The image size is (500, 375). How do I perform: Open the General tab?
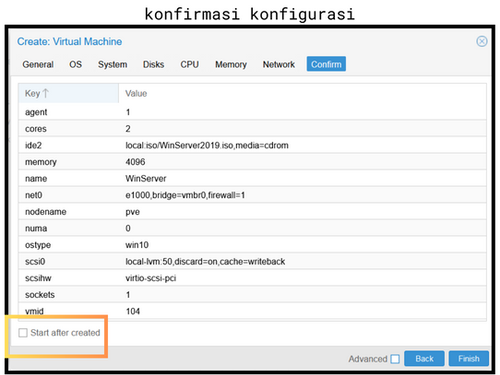coord(38,64)
